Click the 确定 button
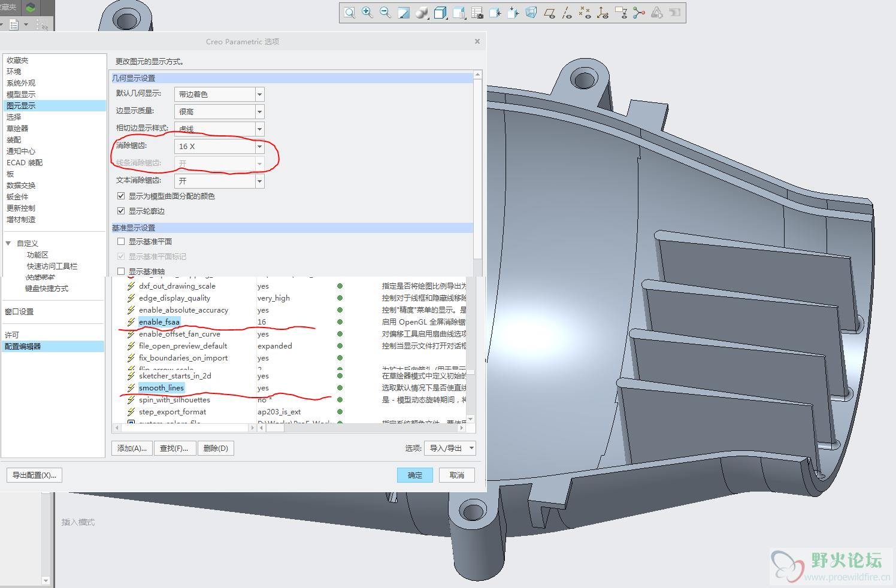The image size is (896, 588). click(414, 475)
